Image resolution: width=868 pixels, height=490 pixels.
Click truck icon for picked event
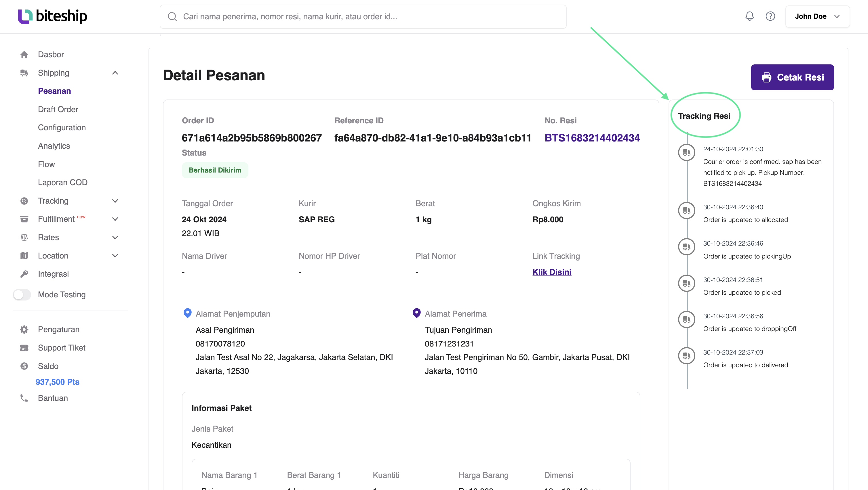click(x=686, y=283)
